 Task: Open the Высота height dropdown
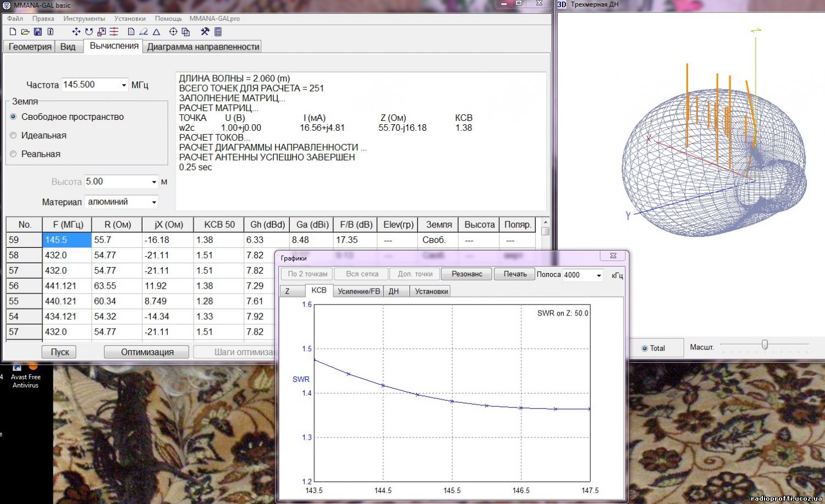[154, 182]
